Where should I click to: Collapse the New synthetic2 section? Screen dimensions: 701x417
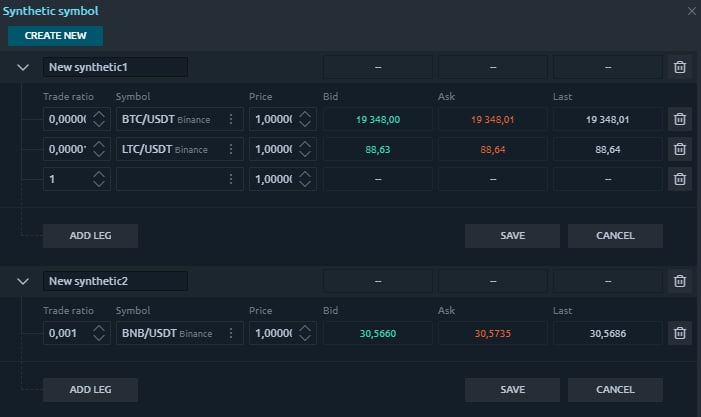tap(23, 282)
